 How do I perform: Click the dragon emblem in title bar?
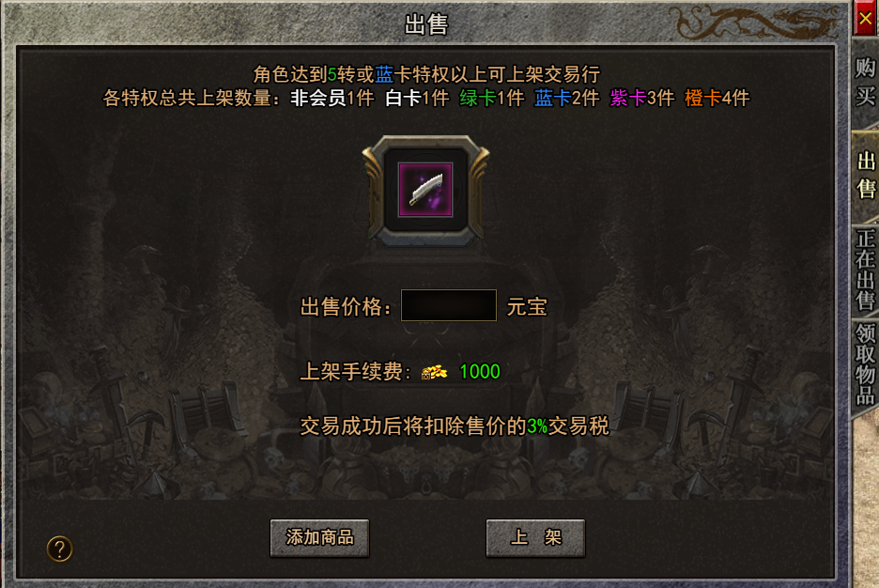pos(756,23)
